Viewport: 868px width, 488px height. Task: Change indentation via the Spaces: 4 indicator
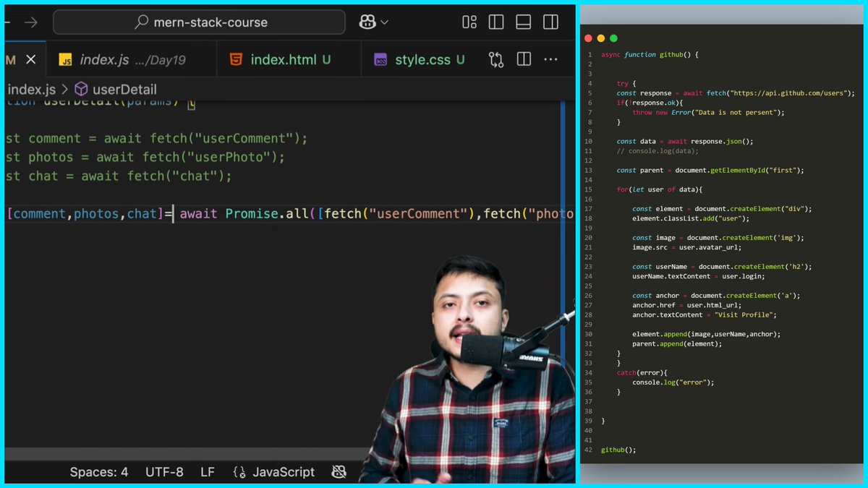(x=99, y=472)
